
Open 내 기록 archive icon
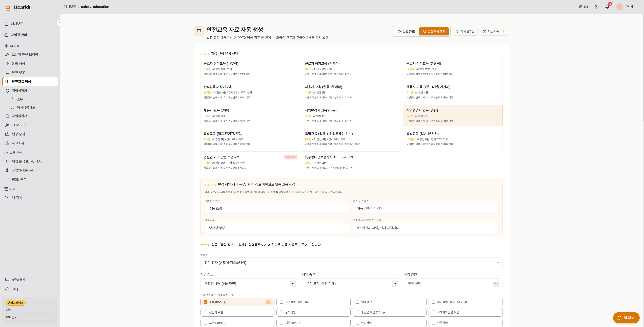(x=8, y=197)
